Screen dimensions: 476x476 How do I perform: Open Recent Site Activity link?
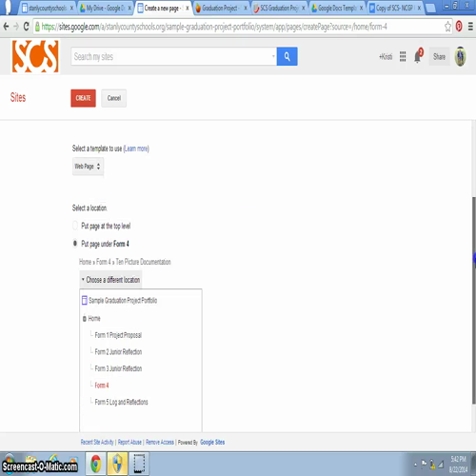tap(97, 442)
